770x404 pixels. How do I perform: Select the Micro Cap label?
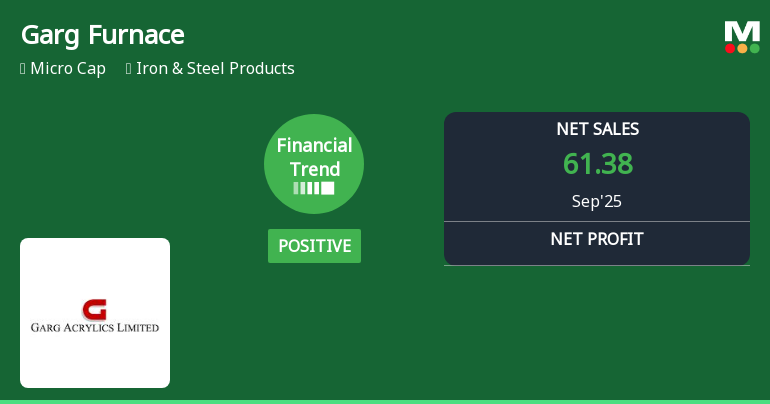(68, 69)
